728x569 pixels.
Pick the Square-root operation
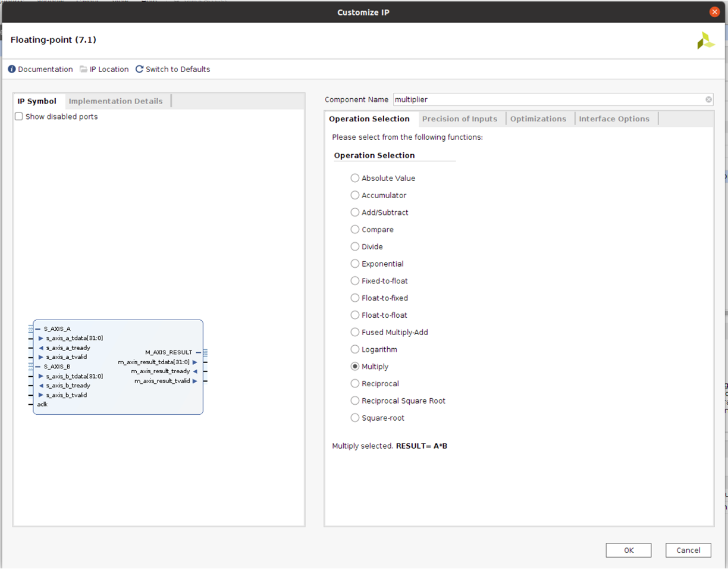(355, 418)
